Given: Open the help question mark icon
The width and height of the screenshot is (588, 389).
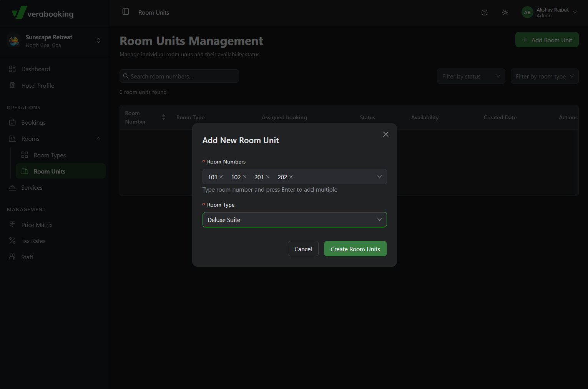Looking at the screenshot, I should tap(484, 13).
